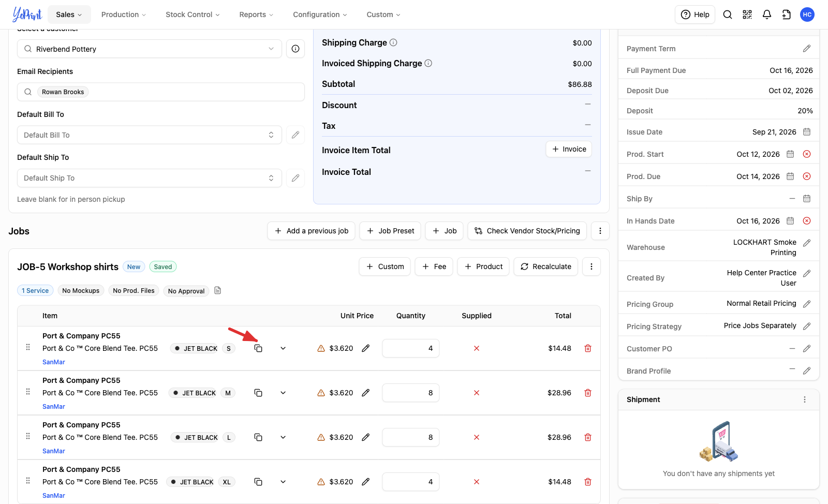Click the Email Recipients search field
828x504 pixels.
[x=161, y=92]
